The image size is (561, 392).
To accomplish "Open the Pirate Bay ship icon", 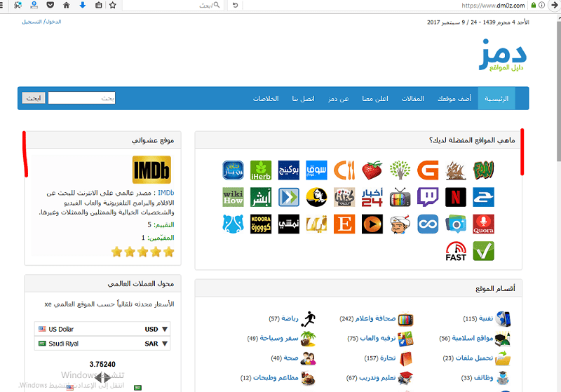I will coord(455,170).
